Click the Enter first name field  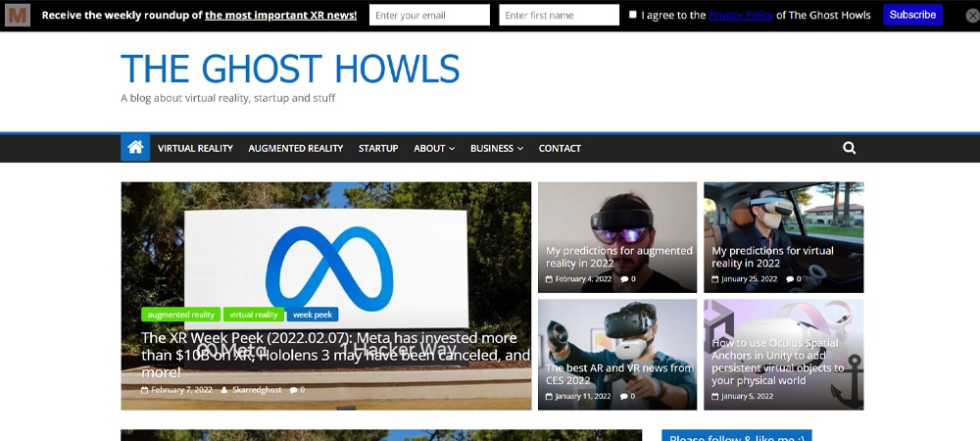tap(559, 15)
